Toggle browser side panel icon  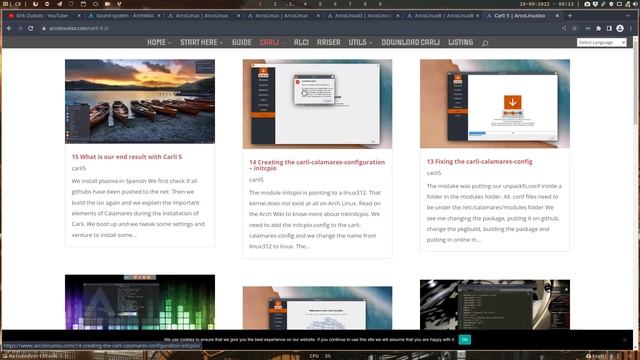pyautogui.click(x=609, y=29)
